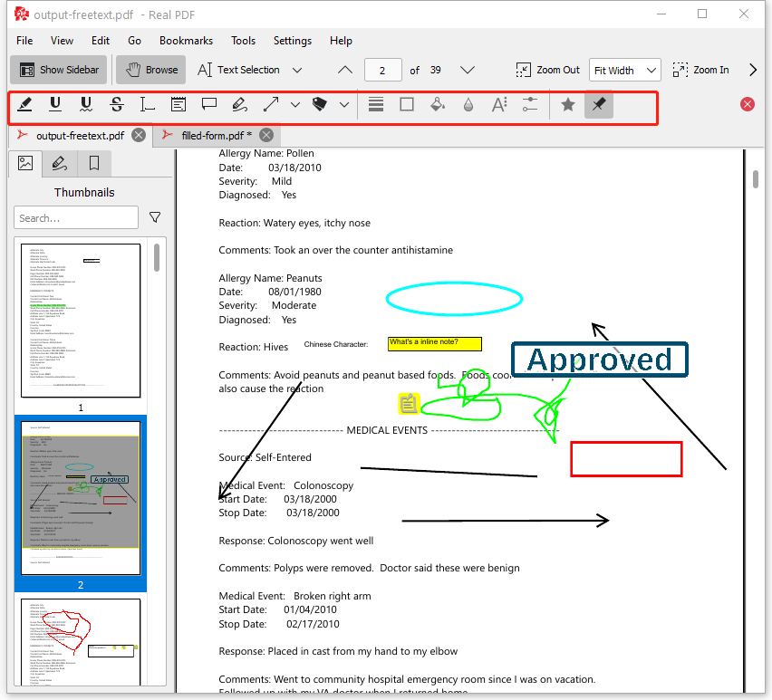This screenshot has height=700, width=772.
Task: Select the Highlight annotation tool
Action: (x=25, y=105)
